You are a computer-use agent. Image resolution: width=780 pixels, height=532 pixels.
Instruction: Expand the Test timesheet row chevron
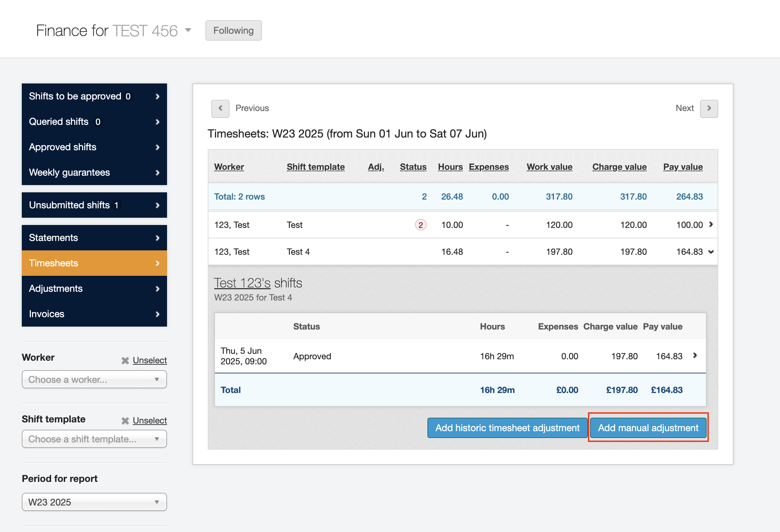coord(711,225)
